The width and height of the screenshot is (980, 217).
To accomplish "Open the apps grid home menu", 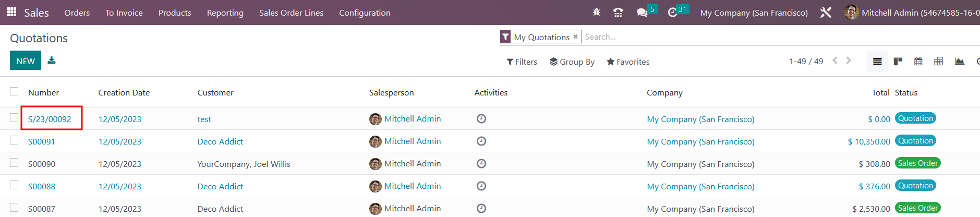I will 11,12.
